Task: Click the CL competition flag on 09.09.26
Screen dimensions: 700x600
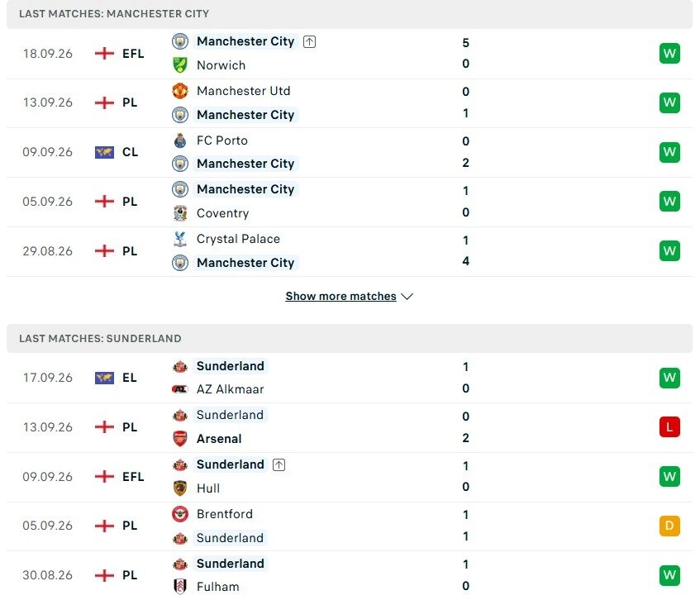Action: (x=104, y=152)
